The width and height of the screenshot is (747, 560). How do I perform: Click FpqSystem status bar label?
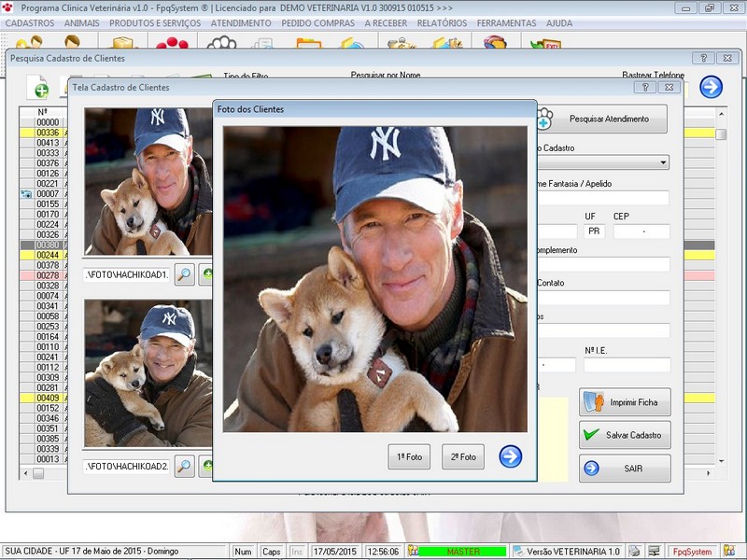coord(692,552)
